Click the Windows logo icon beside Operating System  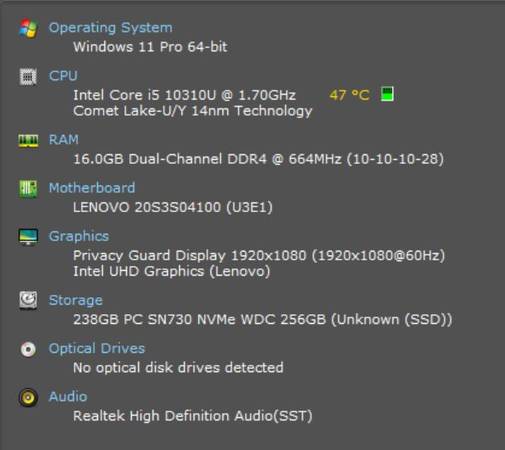point(28,29)
